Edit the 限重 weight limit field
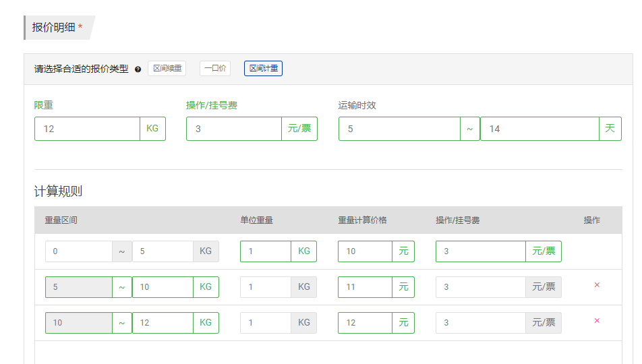Screen dimensions: 642x364 click(x=87, y=129)
